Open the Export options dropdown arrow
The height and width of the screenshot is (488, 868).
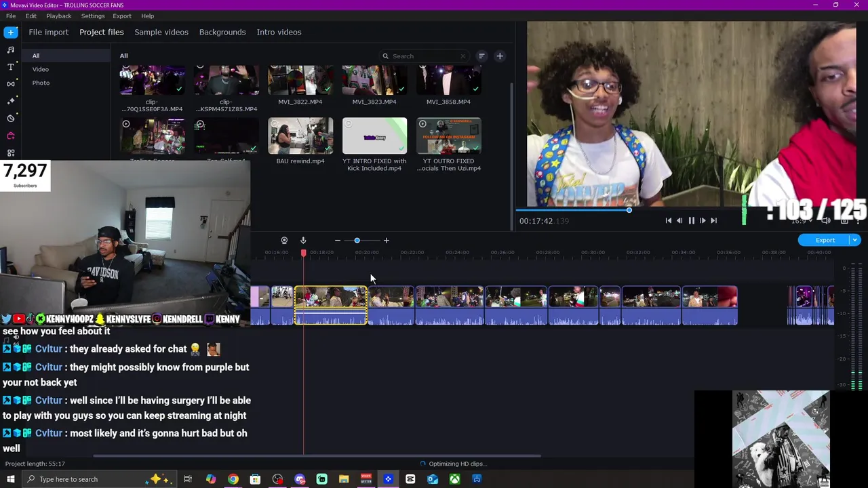point(855,240)
